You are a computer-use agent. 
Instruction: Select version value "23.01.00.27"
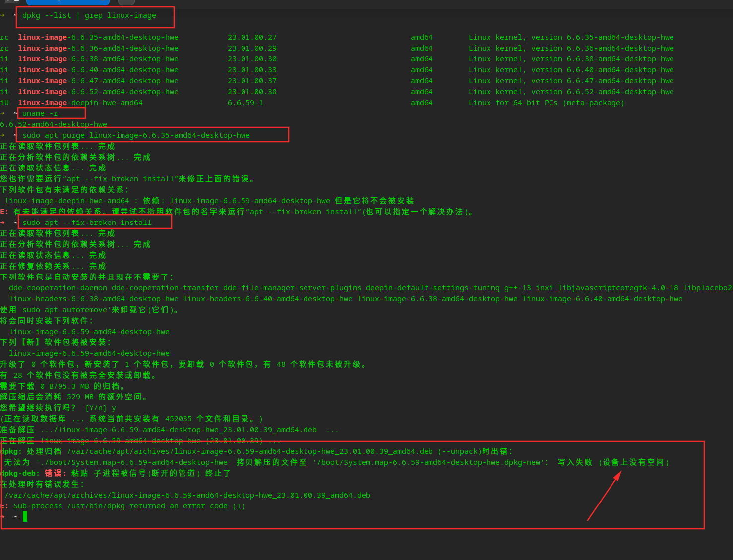click(x=252, y=37)
